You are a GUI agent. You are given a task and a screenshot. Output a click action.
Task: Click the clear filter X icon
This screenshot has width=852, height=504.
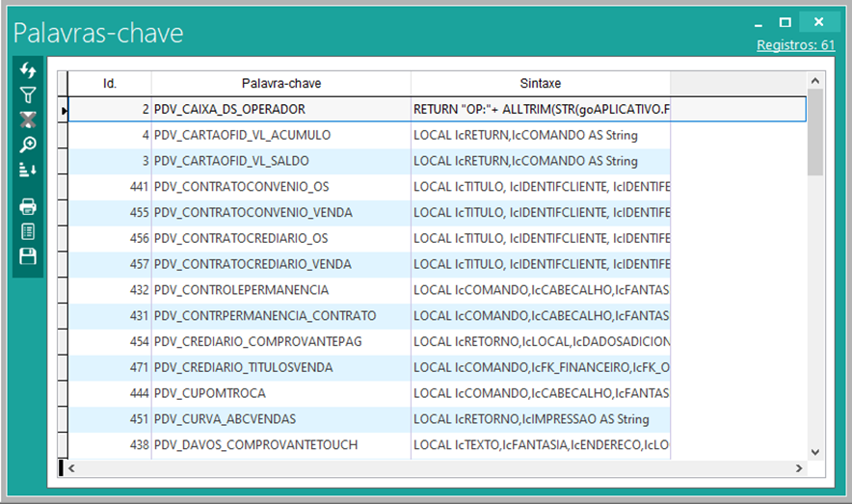[28, 119]
